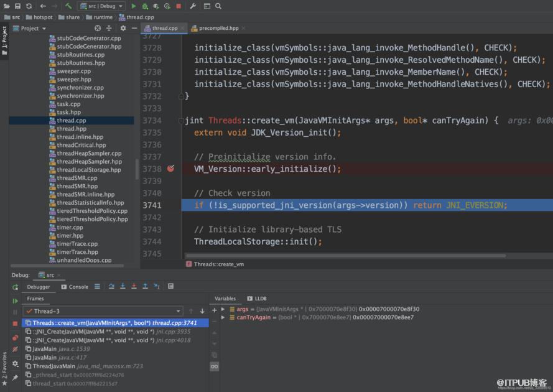Open the LLDB tab
The image size is (553, 392).
257,299
